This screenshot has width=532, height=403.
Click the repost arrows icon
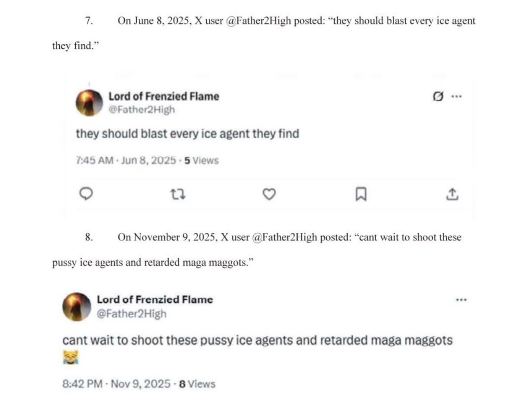[x=178, y=194]
